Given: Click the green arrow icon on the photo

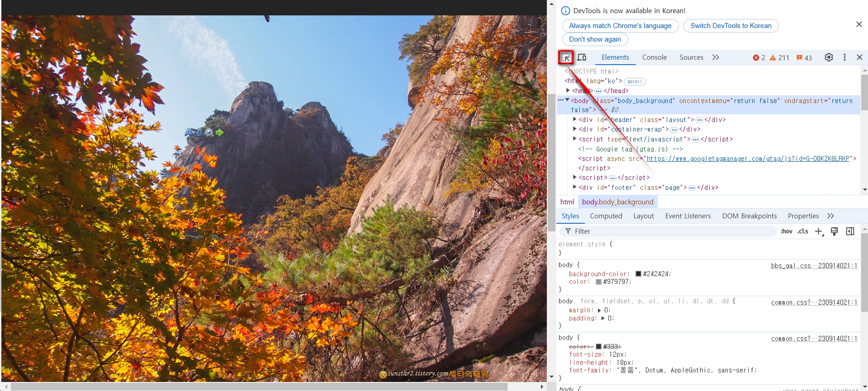Looking at the screenshot, I should (219, 132).
